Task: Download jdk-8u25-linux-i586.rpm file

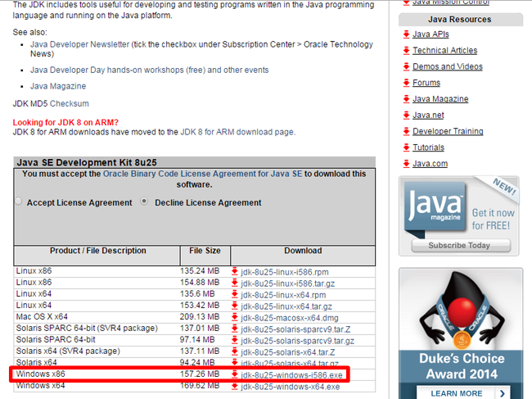Action: (x=285, y=272)
